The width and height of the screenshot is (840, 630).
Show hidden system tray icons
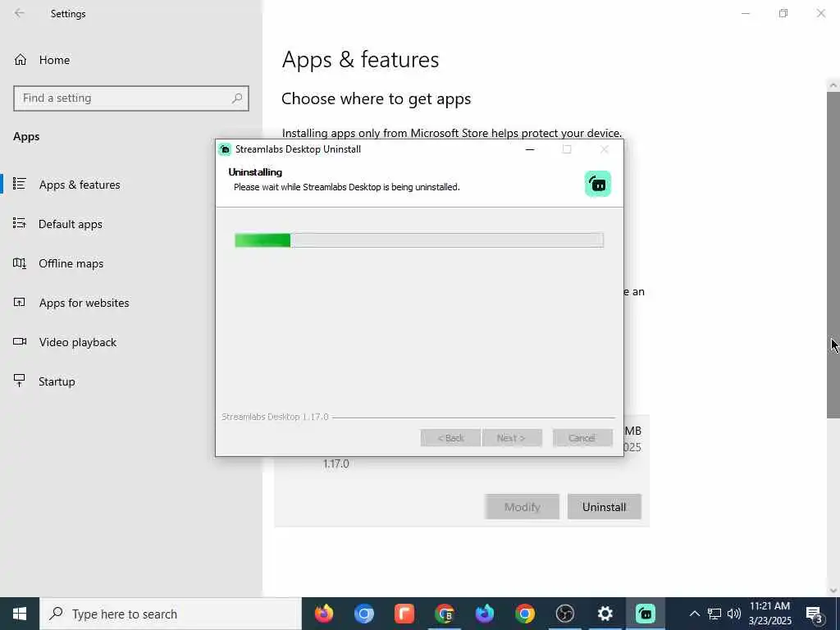(x=694, y=614)
